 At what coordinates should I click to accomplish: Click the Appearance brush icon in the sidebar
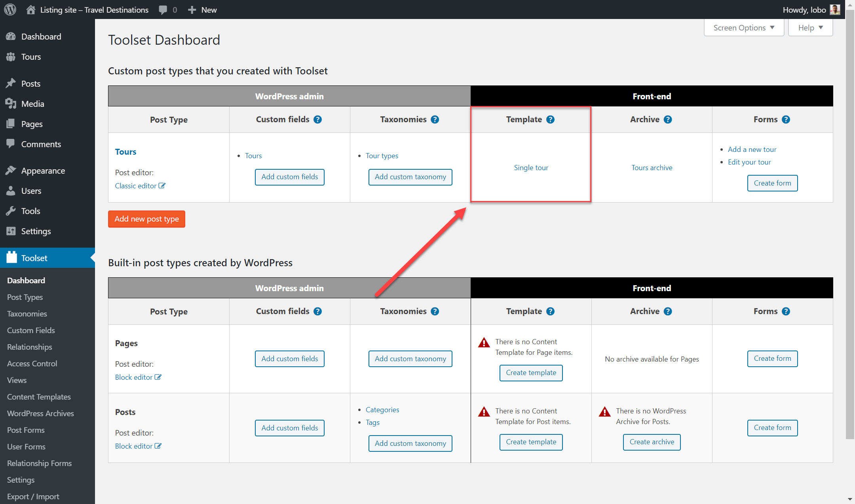click(x=11, y=171)
